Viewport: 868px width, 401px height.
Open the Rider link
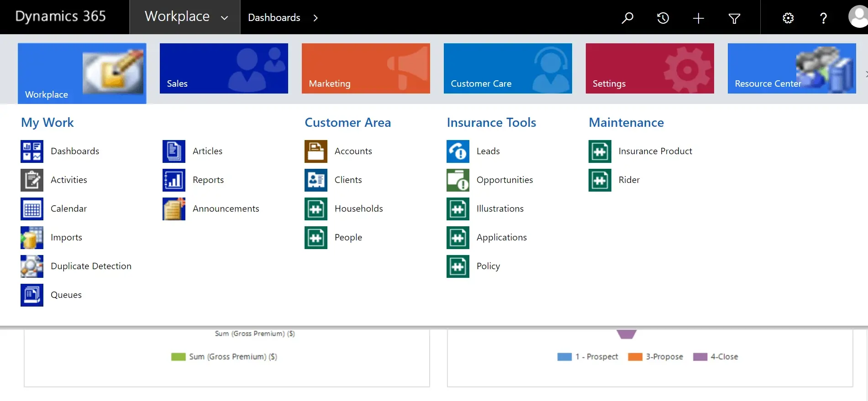coord(629,180)
